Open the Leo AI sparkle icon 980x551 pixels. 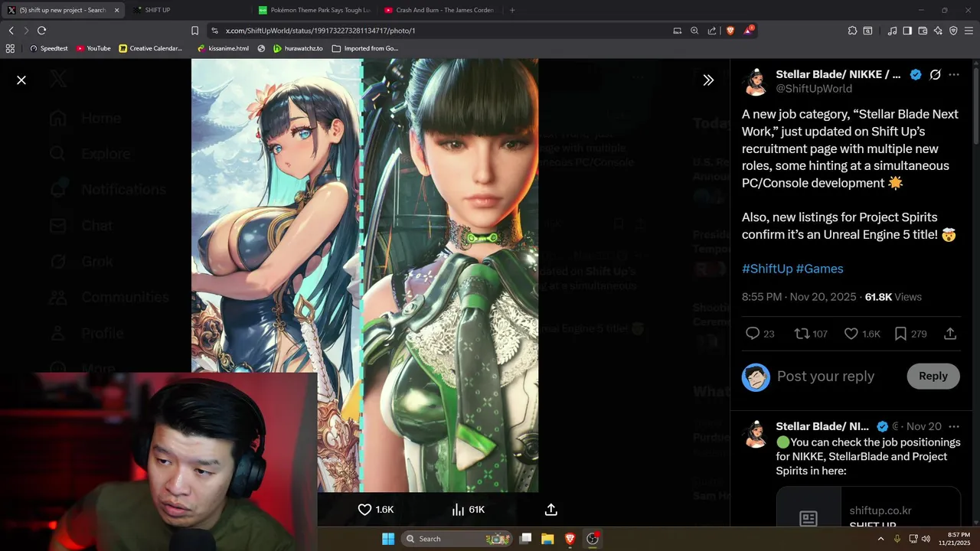pos(938,31)
